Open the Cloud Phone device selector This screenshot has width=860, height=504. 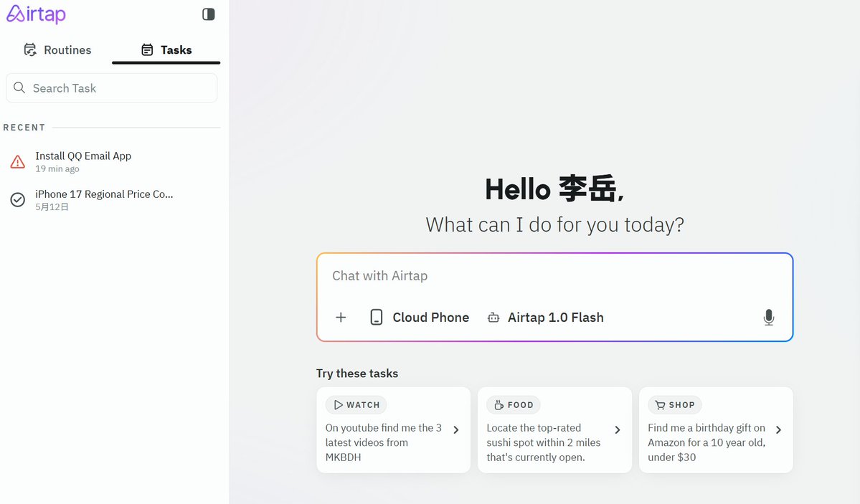[x=420, y=318]
